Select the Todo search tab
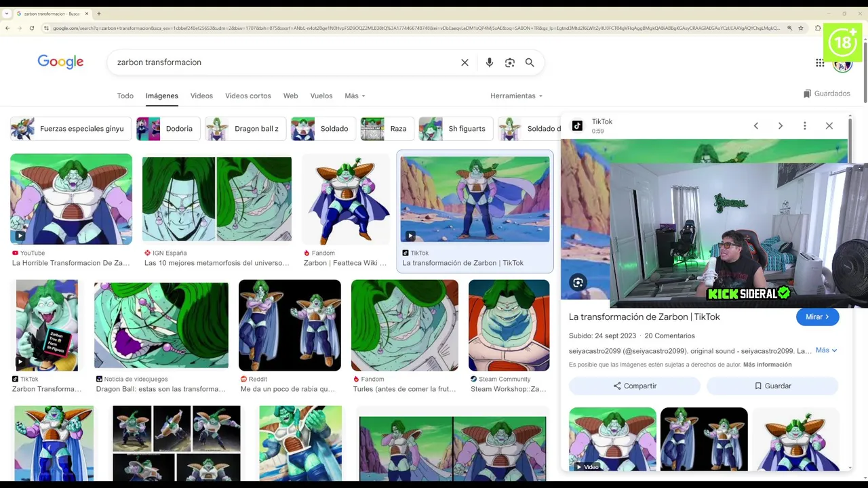This screenshot has height=488, width=868. (125, 96)
